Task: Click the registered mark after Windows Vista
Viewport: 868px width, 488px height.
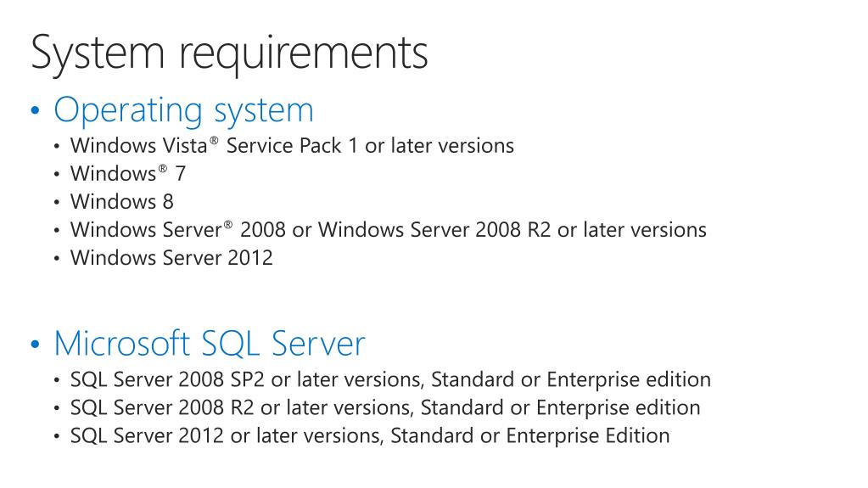Action: [x=214, y=140]
